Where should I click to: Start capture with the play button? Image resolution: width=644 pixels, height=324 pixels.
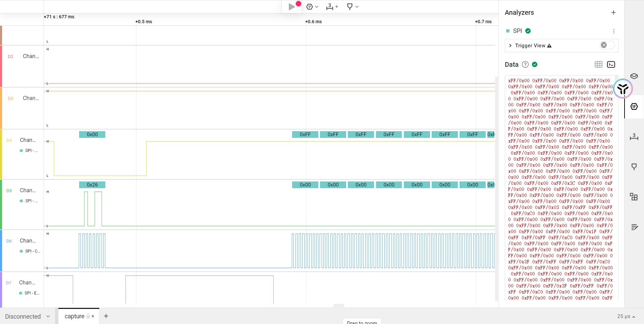pyautogui.click(x=291, y=7)
